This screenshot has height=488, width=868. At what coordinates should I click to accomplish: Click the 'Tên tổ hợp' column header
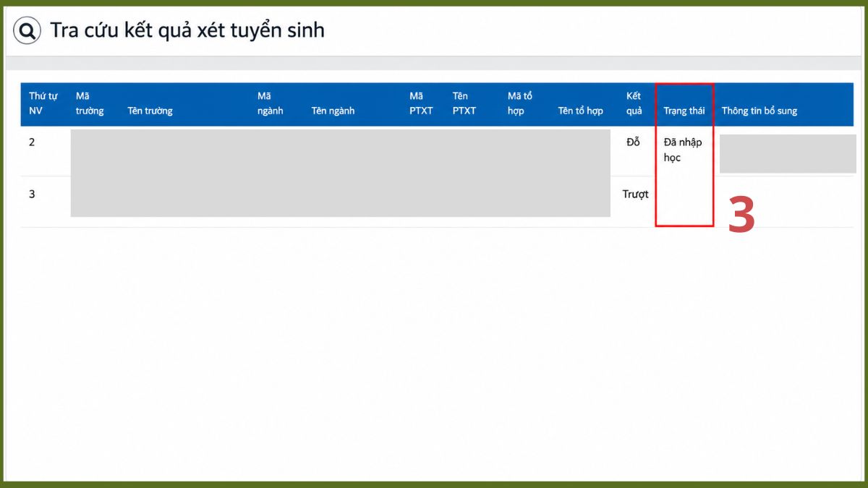[580, 111]
